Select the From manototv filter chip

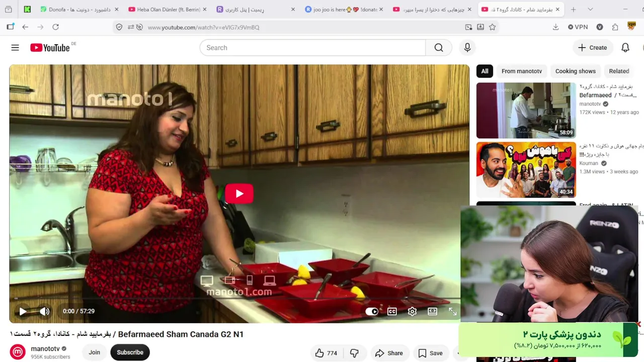[522, 71]
